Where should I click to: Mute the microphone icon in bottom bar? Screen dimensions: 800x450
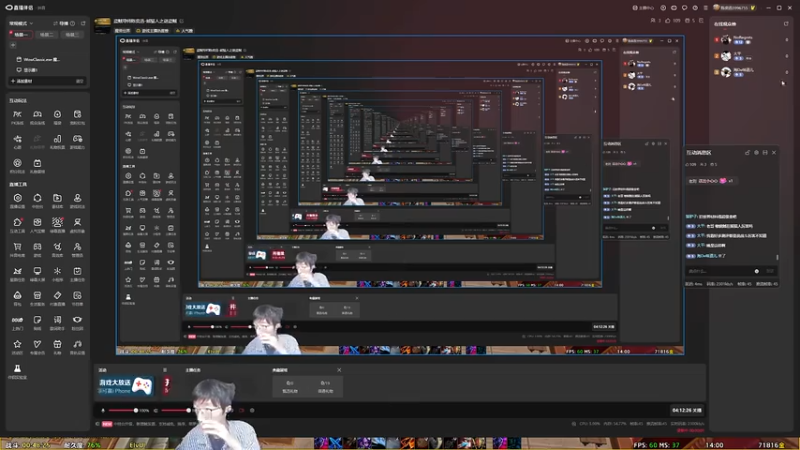pos(103,411)
